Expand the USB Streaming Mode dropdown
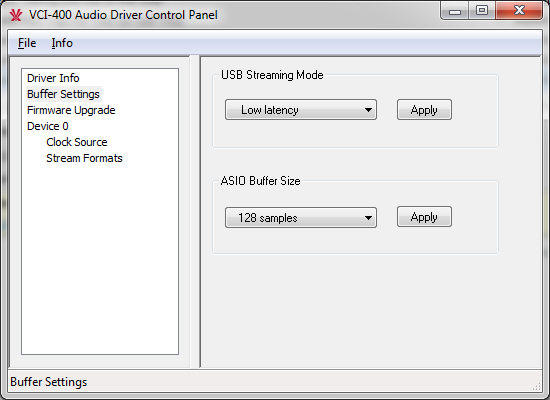The width and height of the screenshot is (550, 400). click(301, 110)
